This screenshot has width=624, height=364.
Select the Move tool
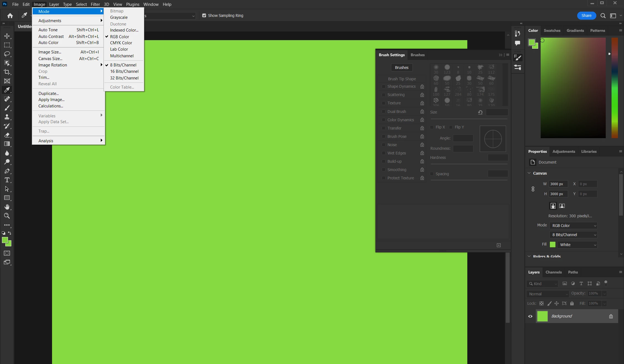(x=7, y=36)
